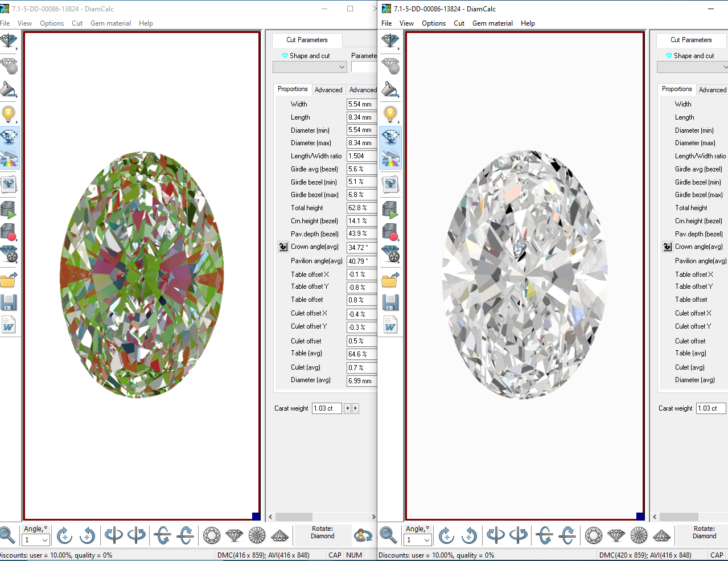Select the upside-down side view icon, left window

(x=280, y=535)
